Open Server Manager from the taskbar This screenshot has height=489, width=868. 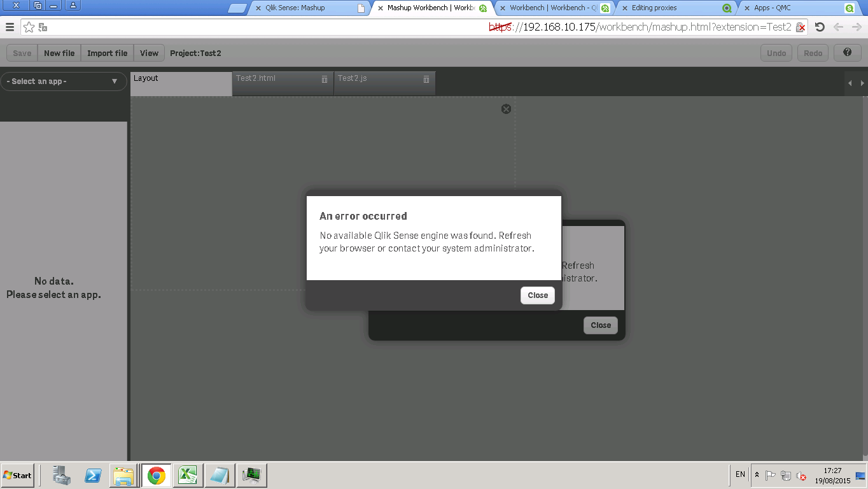click(62, 475)
